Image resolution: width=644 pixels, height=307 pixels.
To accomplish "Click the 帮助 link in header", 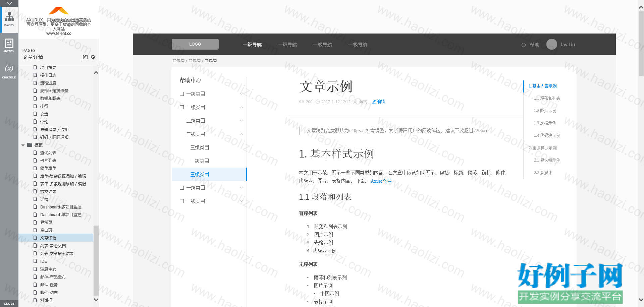I will 534,45.
